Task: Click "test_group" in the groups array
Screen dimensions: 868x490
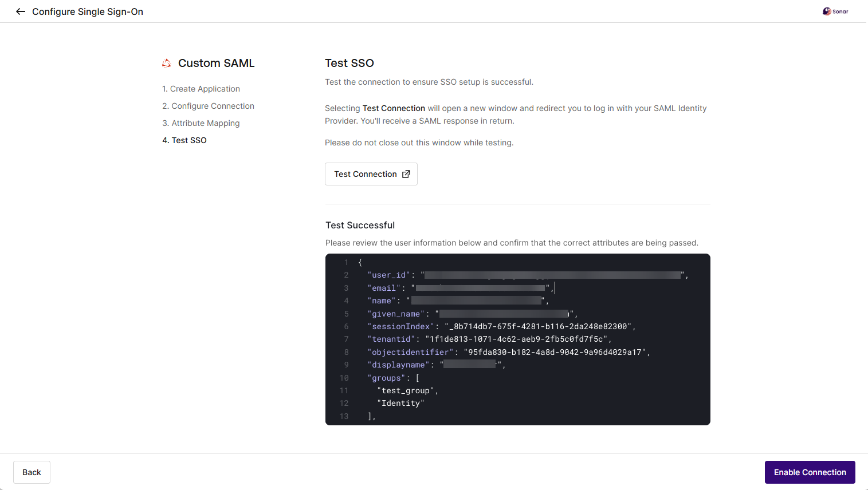Action: pyautogui.click(x=406, y=390)
